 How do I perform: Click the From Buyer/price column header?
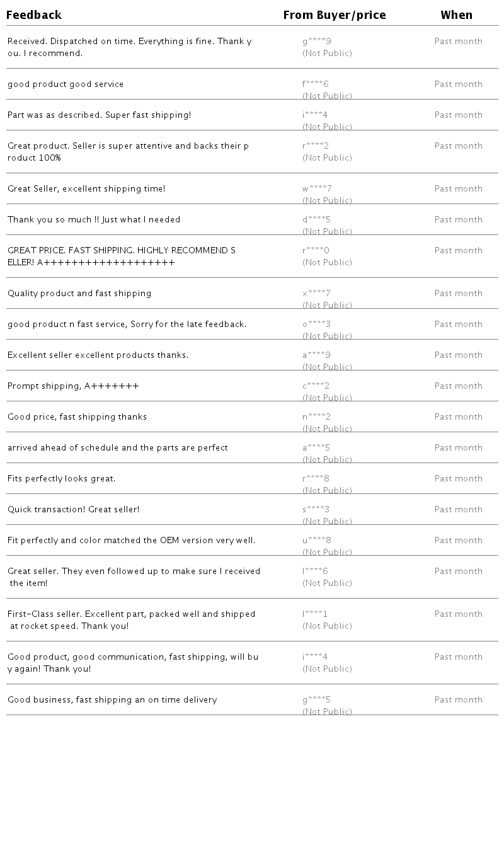(x=335, y=15)
